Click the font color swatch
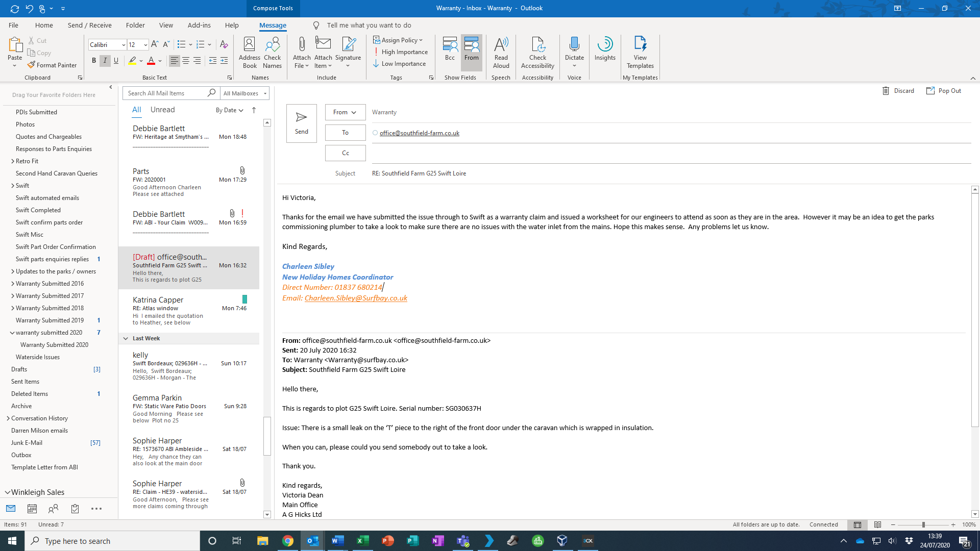The width and height of the screenshot is (980, 551). [151, 61]
